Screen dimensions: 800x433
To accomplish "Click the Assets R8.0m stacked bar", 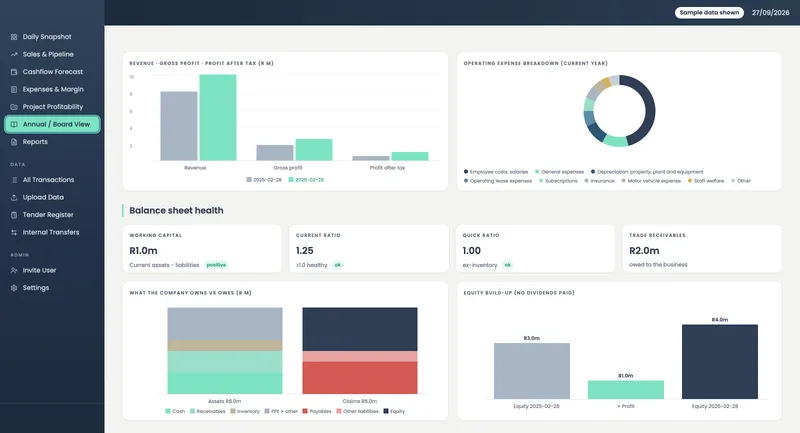I will [x=224, y=350].
